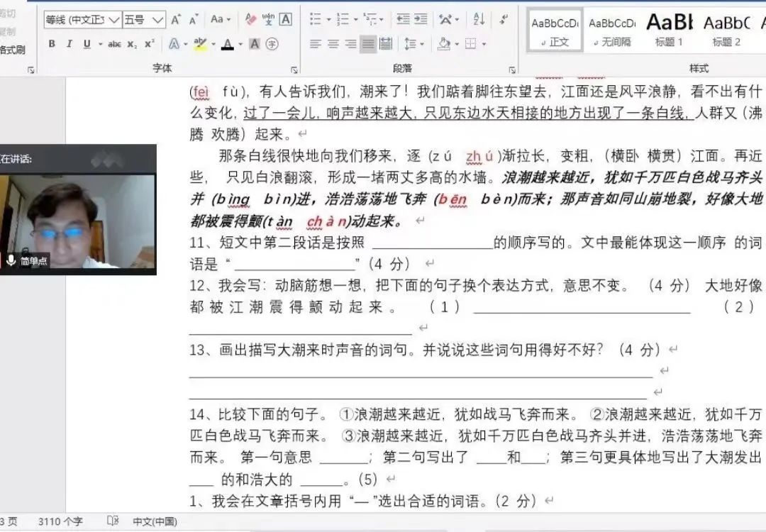Select the 无间隔 style

tap(612, 31)
